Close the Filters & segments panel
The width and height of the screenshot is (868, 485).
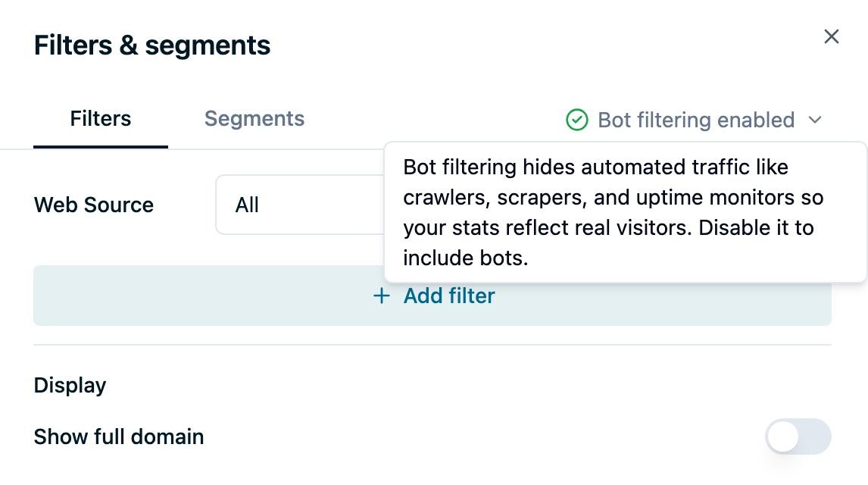(831, 36)
